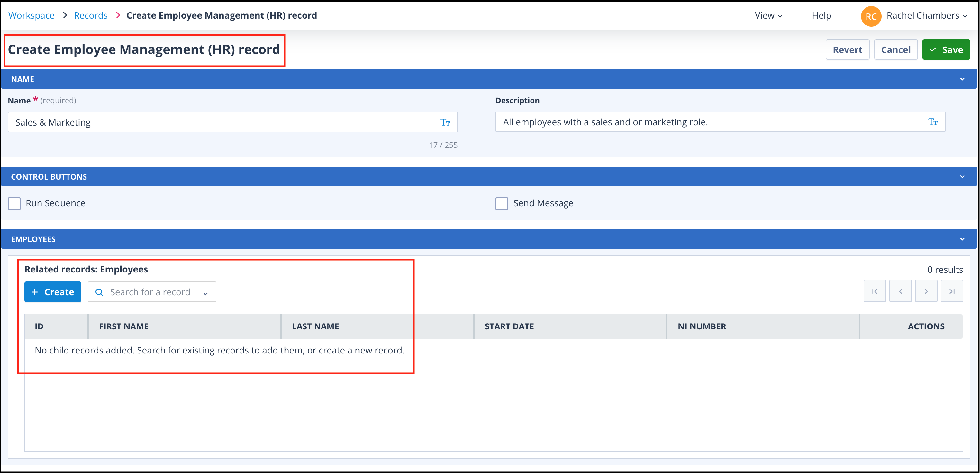The width and height of the screenshot is (980, 473).
Task: Save the record
Action: (946, 49)
